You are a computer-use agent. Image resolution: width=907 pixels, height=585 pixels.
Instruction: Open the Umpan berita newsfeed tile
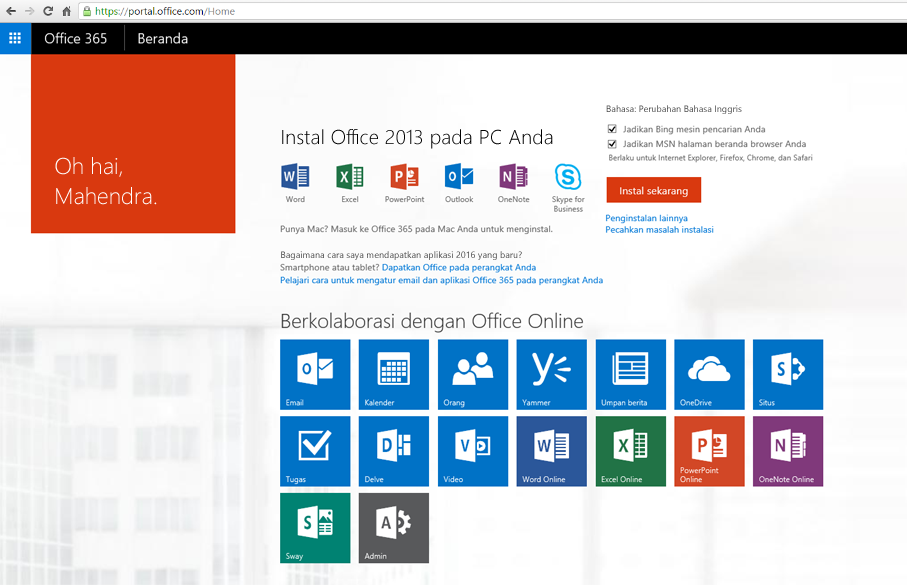click(x=631, y=374)
